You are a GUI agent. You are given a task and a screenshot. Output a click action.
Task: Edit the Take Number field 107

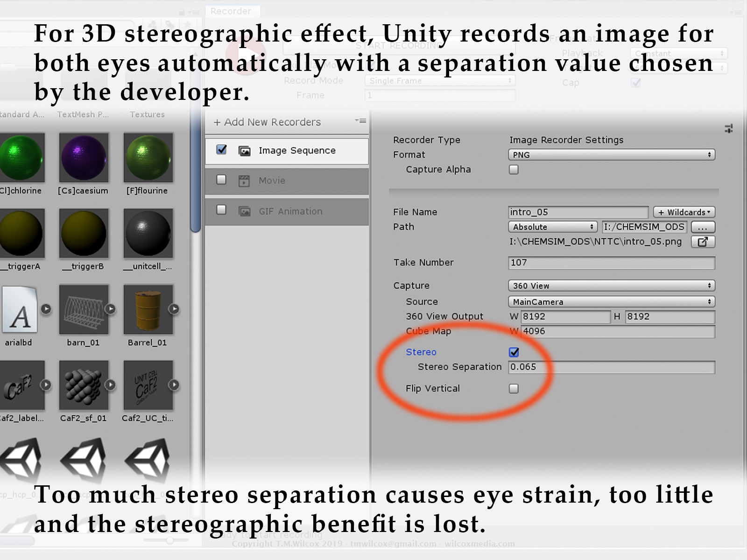(x=612, y=263)
